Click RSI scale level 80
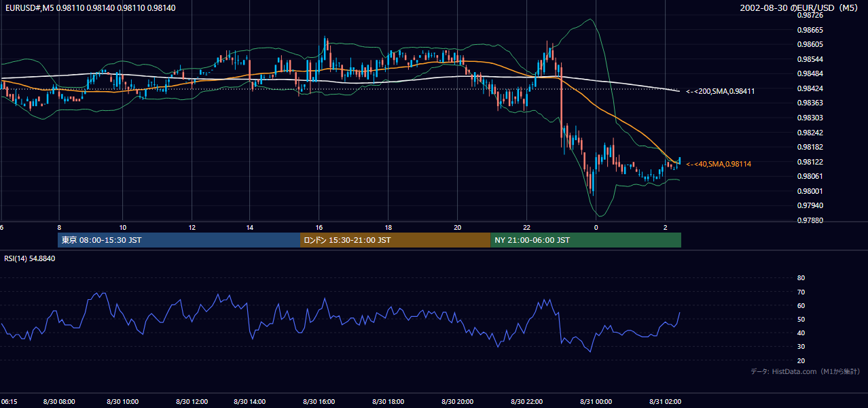Screen dimensions: 868x408 tap(801, 278)
